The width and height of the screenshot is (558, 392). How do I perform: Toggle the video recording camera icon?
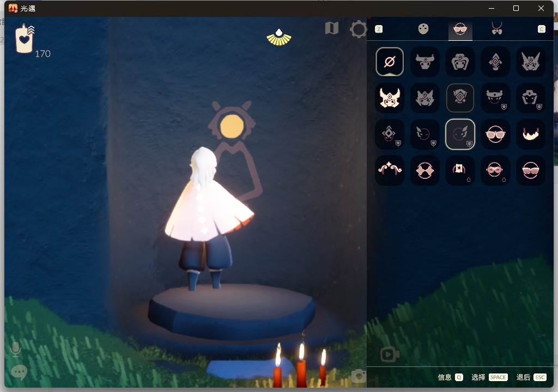pos(390,355)
